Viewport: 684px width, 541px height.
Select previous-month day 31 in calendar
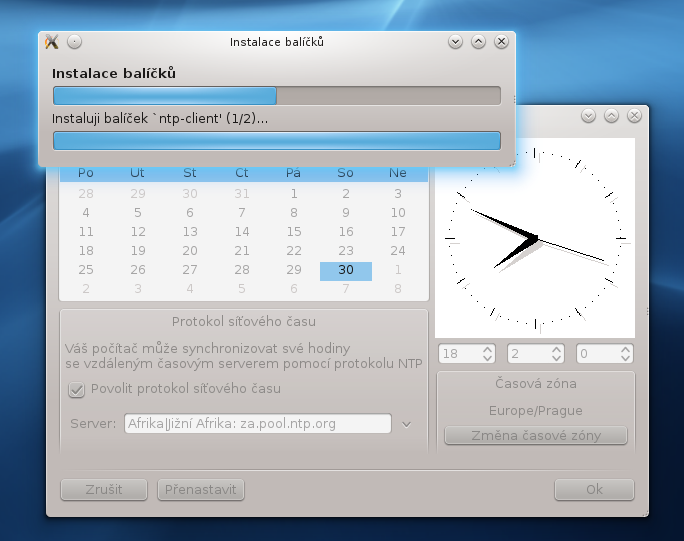[x=242, y=194]
